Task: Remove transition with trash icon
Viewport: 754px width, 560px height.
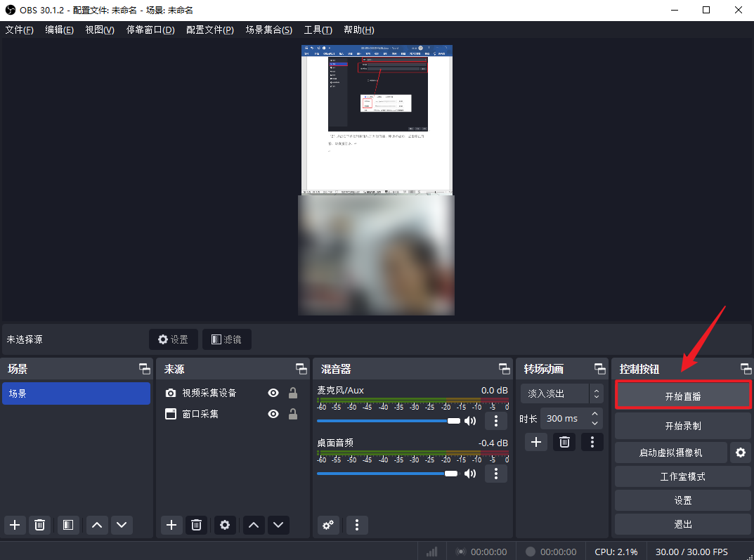Action: [564, 442]
